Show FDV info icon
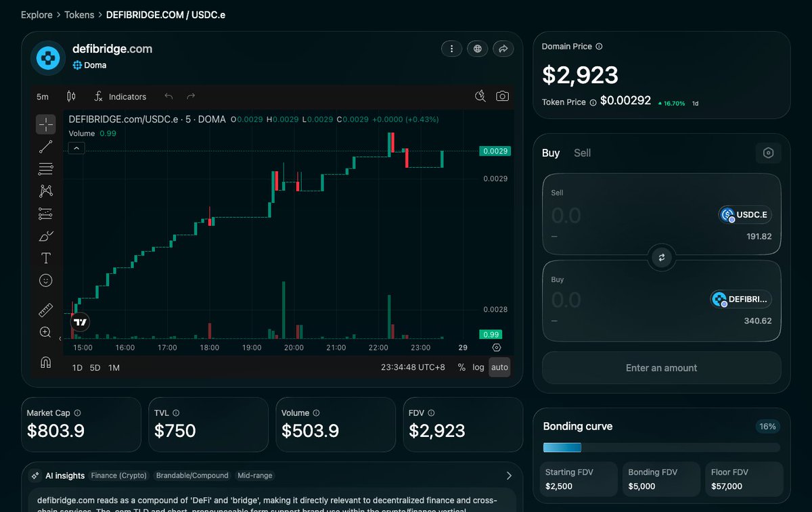812x512 pixels. [x=431, y=413]
